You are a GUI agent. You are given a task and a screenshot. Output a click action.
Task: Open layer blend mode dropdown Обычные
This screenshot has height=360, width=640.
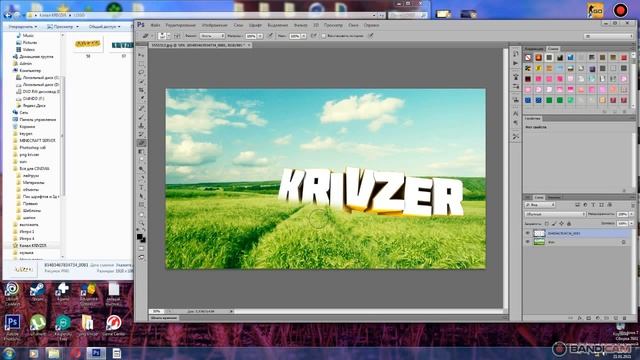(555, 214)
